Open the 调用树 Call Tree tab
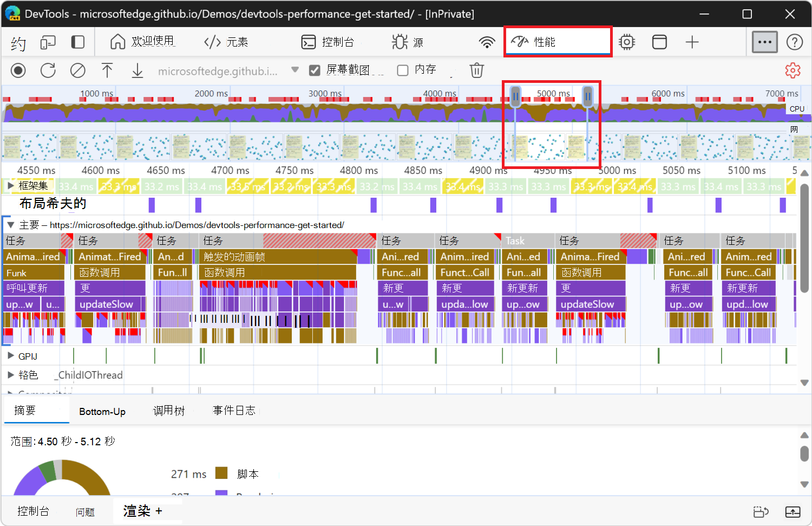812x526 pixels. 169,411
